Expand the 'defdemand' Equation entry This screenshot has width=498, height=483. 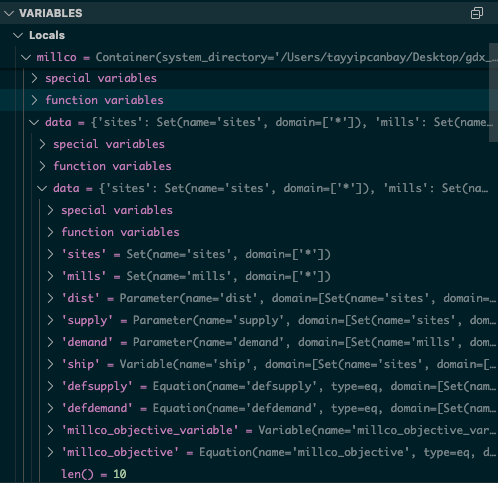tap(50, 408)
